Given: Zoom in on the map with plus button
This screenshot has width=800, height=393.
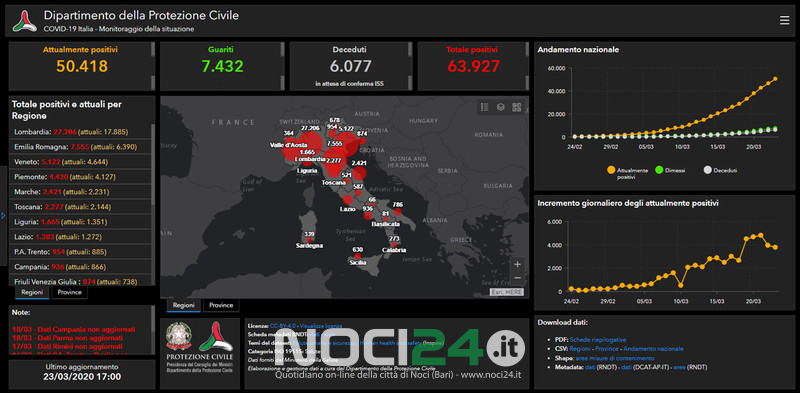Looking at the screenshot, I should 517,264.
